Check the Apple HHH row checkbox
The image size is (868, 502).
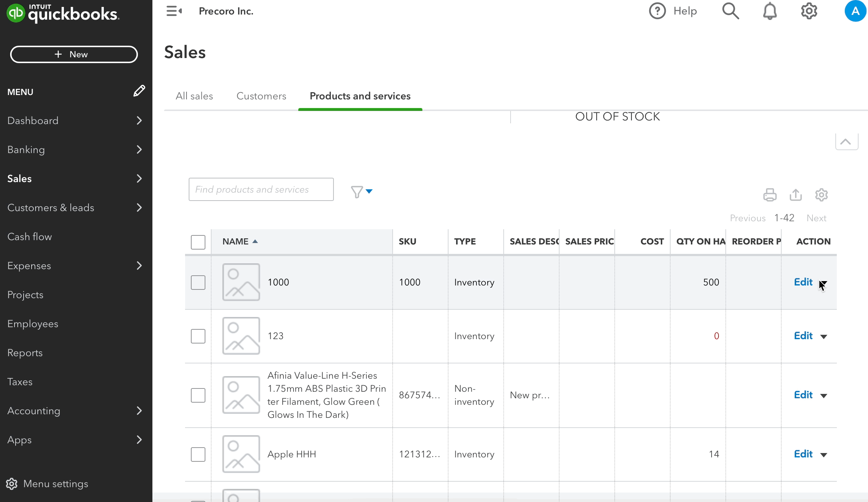click(x=198, y=454)
